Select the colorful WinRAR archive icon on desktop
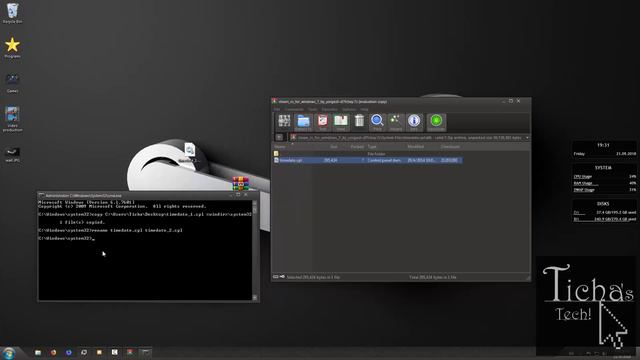Viewport: 640px width, 360px height. coord(240,183)
